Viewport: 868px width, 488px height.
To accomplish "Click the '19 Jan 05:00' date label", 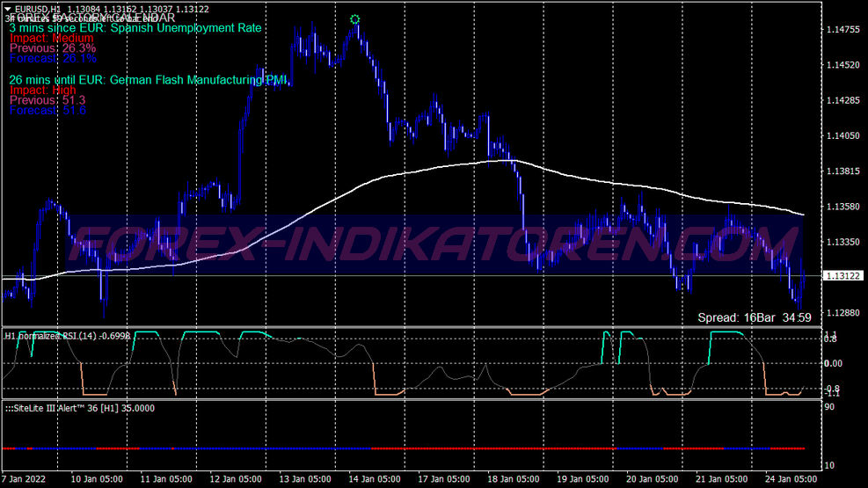I will coord(582,478).
